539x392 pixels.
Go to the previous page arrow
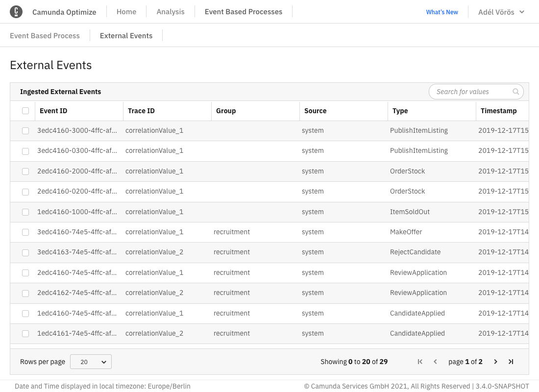[435, 362]
